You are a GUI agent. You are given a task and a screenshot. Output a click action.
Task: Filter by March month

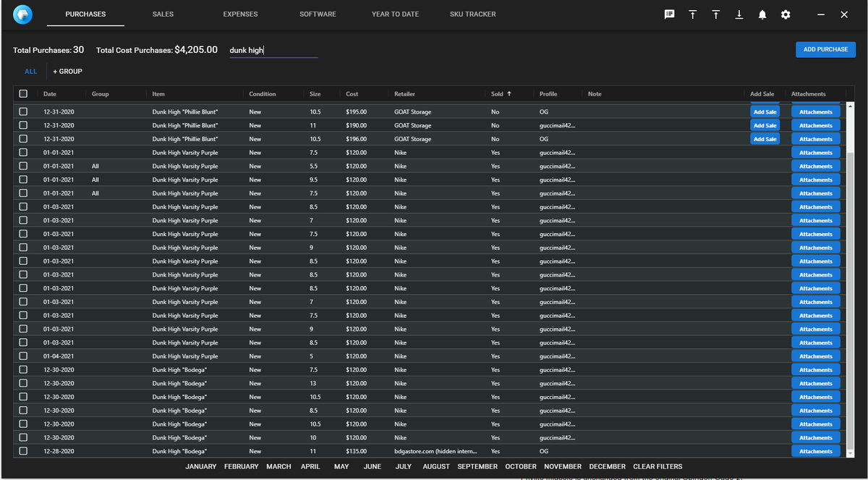coord(278,466)
